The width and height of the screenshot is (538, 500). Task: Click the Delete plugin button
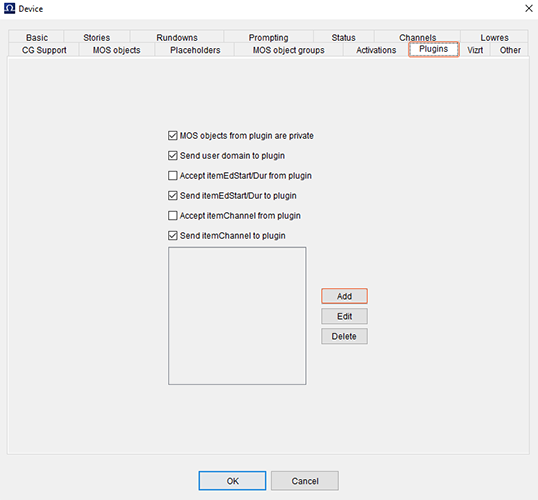(344, 336)
